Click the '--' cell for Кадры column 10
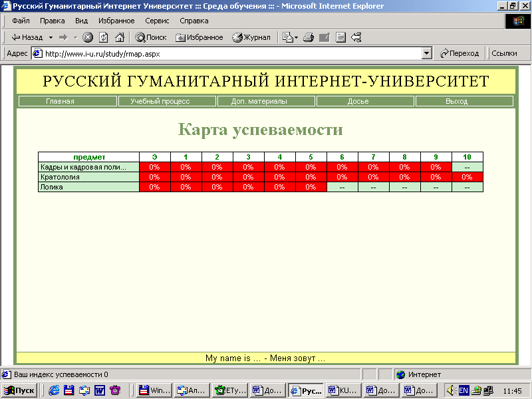The image size is (532, 399). [467, 167]
